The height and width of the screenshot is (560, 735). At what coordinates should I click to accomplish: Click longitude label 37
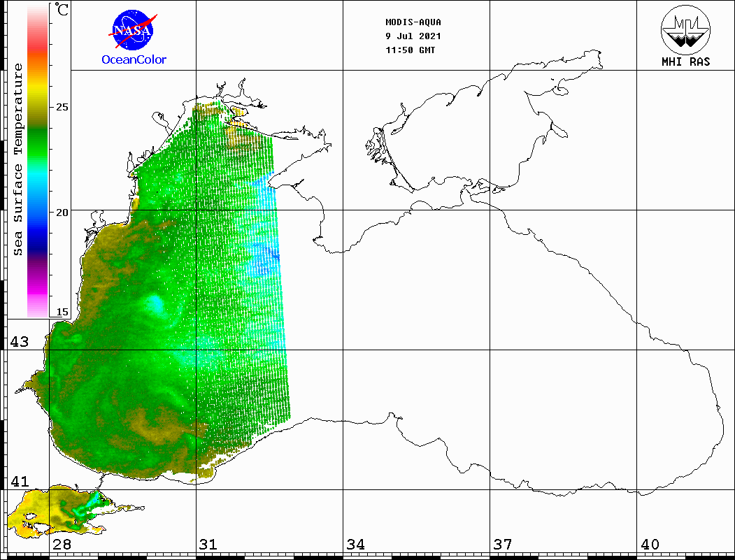(x=503, y=544)
